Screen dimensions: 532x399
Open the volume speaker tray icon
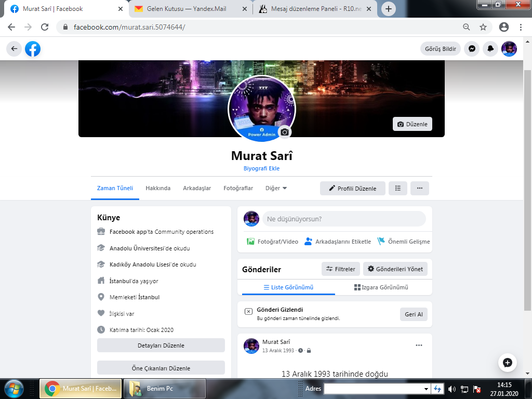[451, 389]
